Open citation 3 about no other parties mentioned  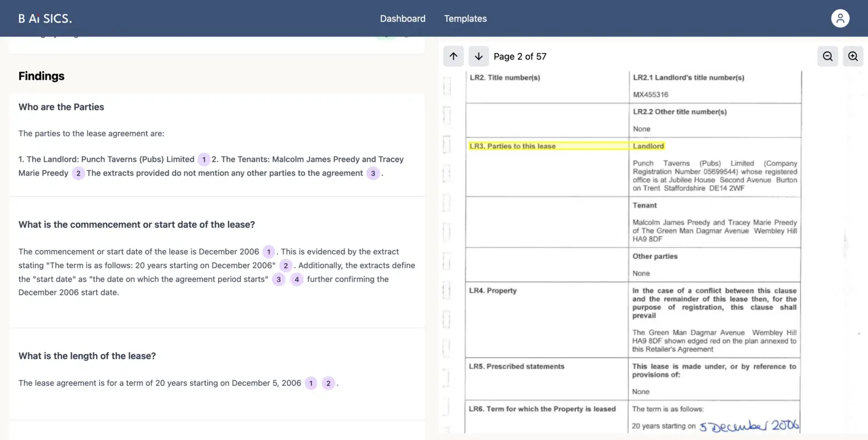point(373,173)
